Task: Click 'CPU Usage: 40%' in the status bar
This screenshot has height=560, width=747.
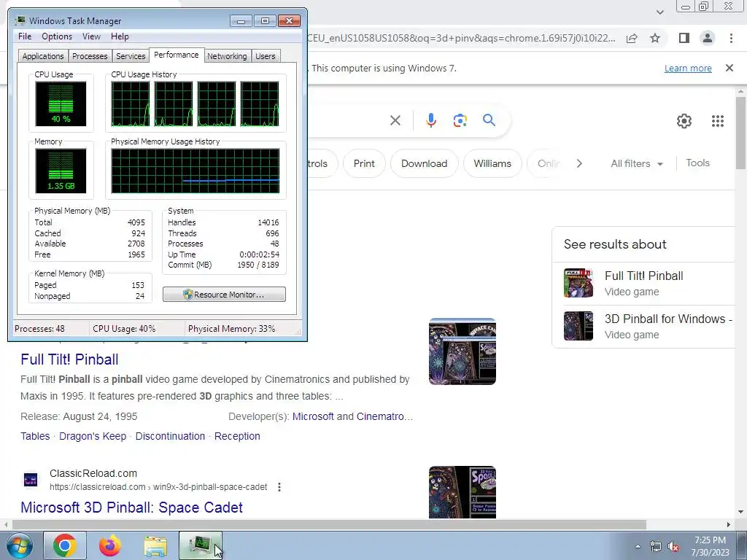Action: pyautogui.click(x=124, y=329)
